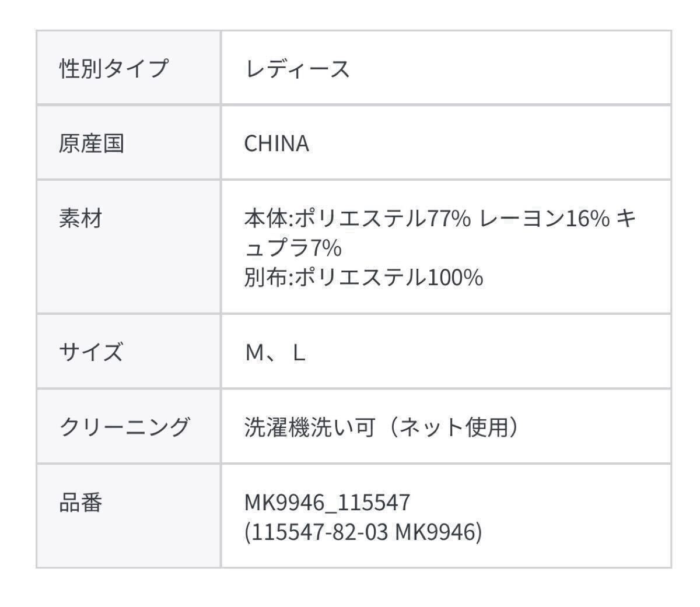700x607 pixels.
Task: Select the L size value
Action: [299, 353]
